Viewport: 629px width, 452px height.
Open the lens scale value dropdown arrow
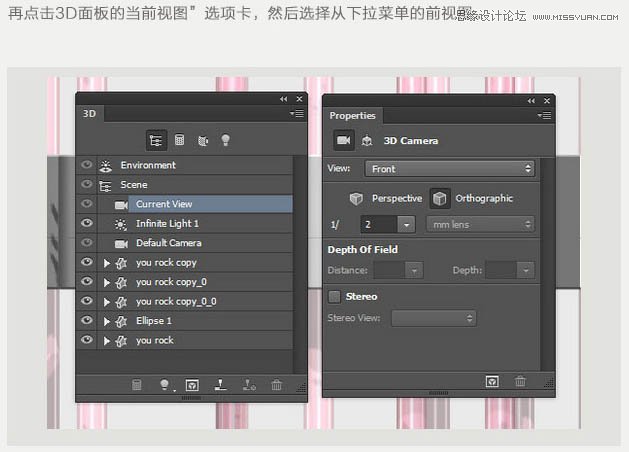pos(406,225)
